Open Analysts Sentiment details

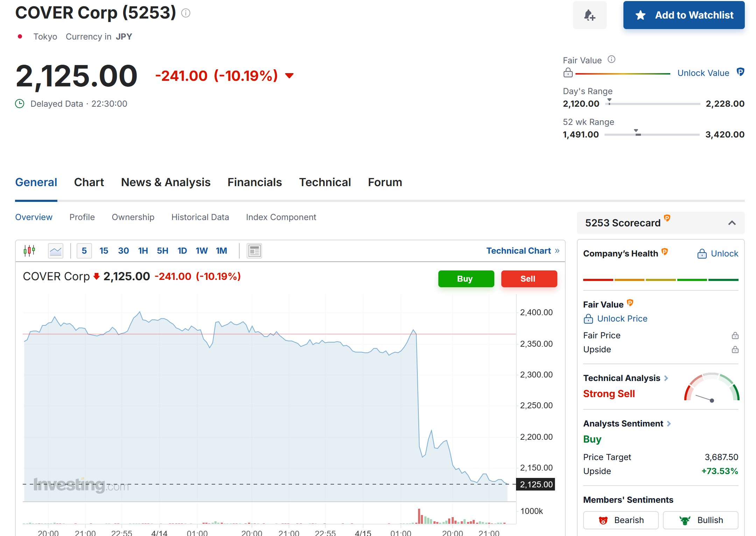[627, 424]
